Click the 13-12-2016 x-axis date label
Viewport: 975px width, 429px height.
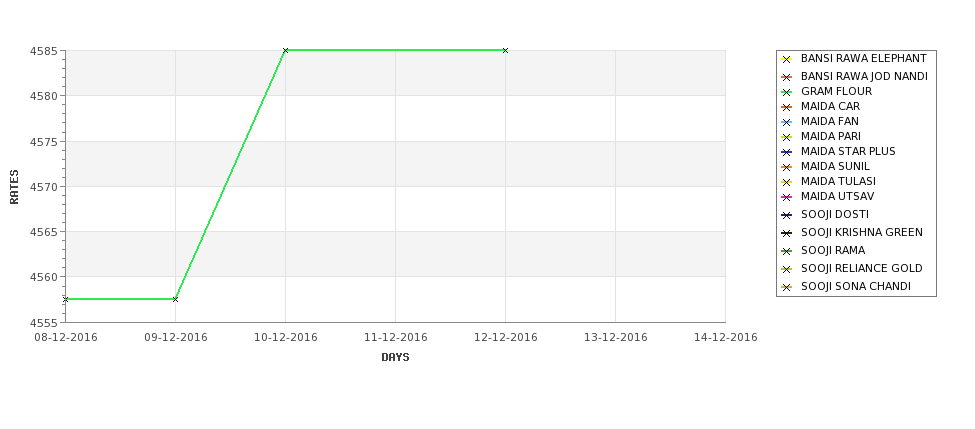(615, 337)
